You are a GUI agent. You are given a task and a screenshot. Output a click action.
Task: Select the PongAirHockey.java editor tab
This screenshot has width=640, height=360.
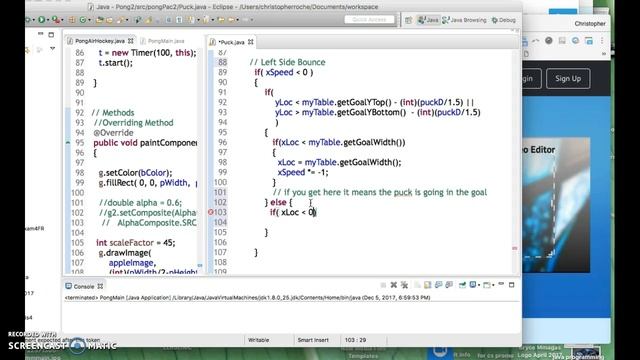point(100,41)
